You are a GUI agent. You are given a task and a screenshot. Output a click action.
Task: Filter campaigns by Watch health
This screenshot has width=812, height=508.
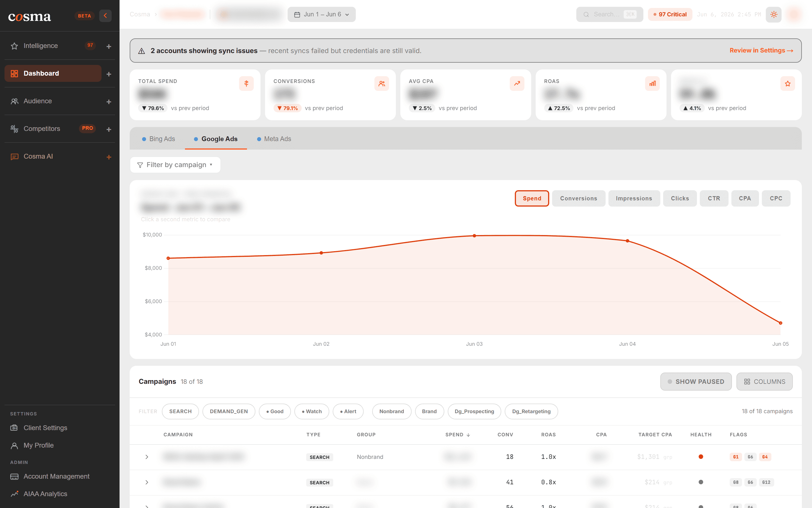[x=312, y=411]
